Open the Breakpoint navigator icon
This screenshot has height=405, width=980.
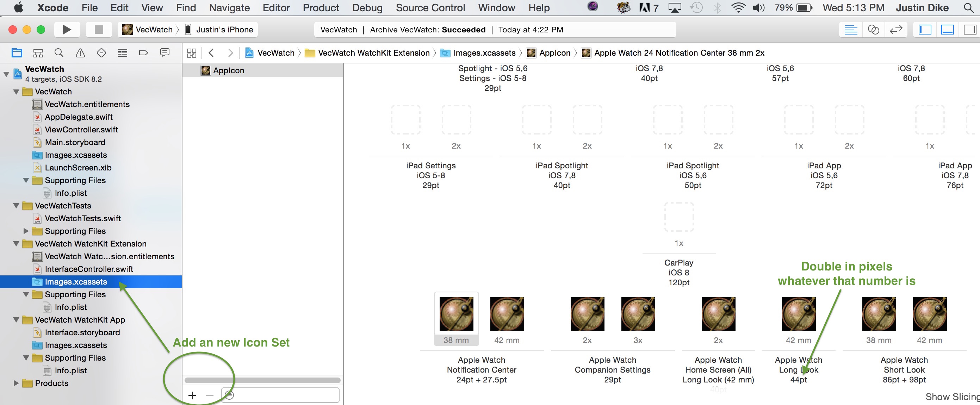[x=143, y=53]
